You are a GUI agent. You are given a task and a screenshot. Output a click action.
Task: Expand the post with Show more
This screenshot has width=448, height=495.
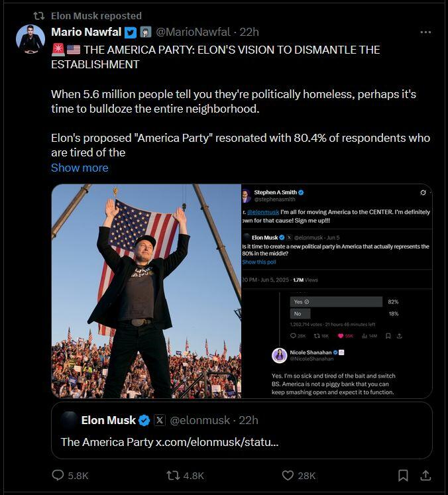click(80, 168)
